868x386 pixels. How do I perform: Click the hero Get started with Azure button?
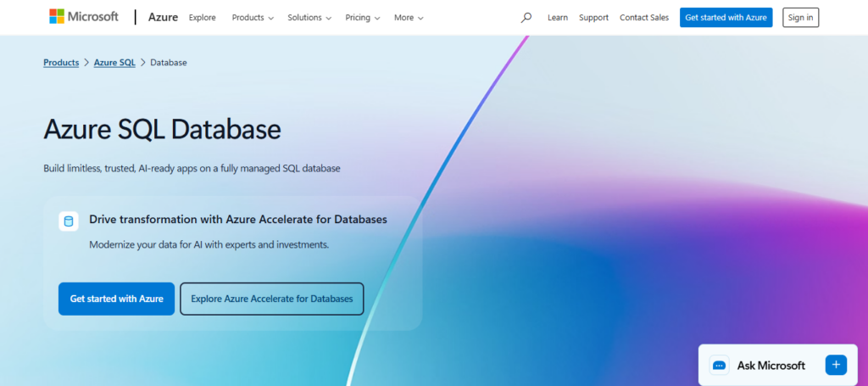pos(116,299)
